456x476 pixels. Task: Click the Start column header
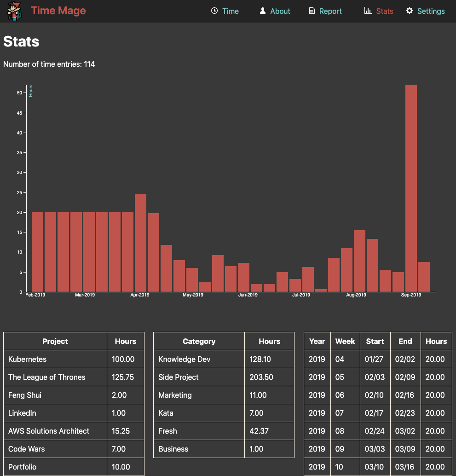375,341
